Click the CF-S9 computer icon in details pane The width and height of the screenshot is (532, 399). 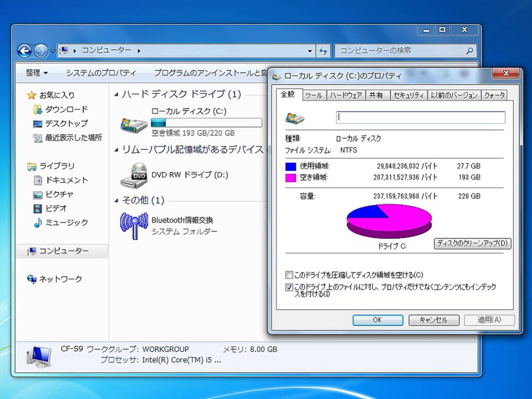[x=39, y=356]
